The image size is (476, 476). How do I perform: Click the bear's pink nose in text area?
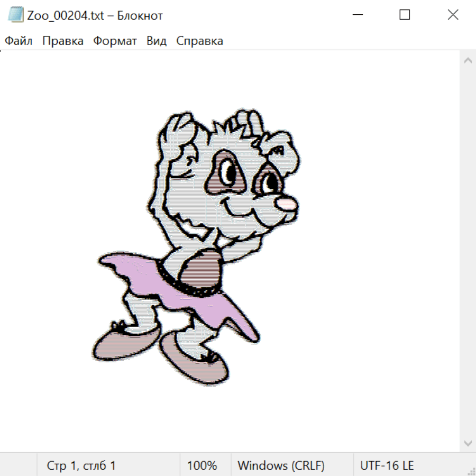(285, 204)
